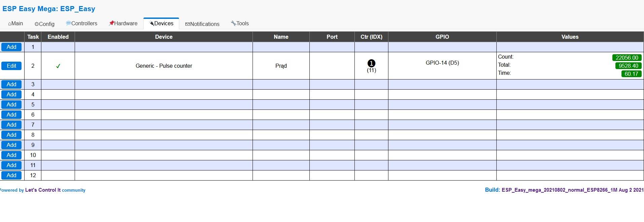
Task: Click the green Total value 9528.40
Action: point(628,66)
